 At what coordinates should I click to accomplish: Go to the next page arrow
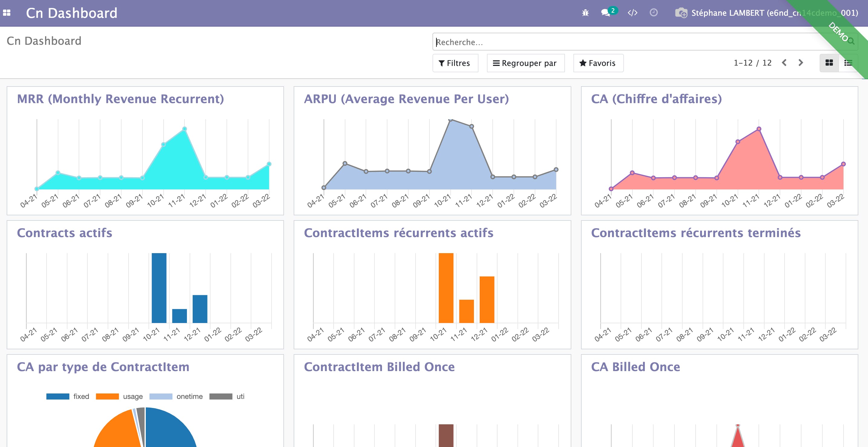pos(801,63)
